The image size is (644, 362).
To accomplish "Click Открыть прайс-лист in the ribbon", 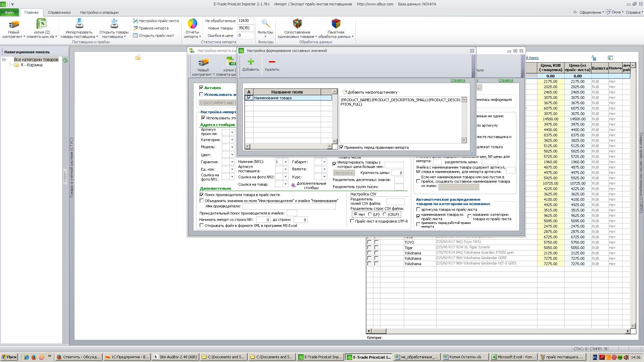I will point(154,36).
